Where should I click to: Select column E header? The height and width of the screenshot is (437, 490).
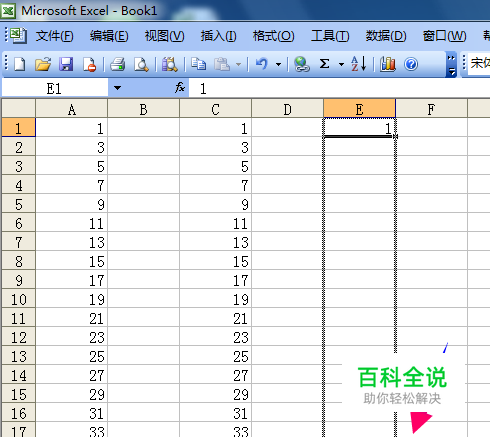pos(359,109)
